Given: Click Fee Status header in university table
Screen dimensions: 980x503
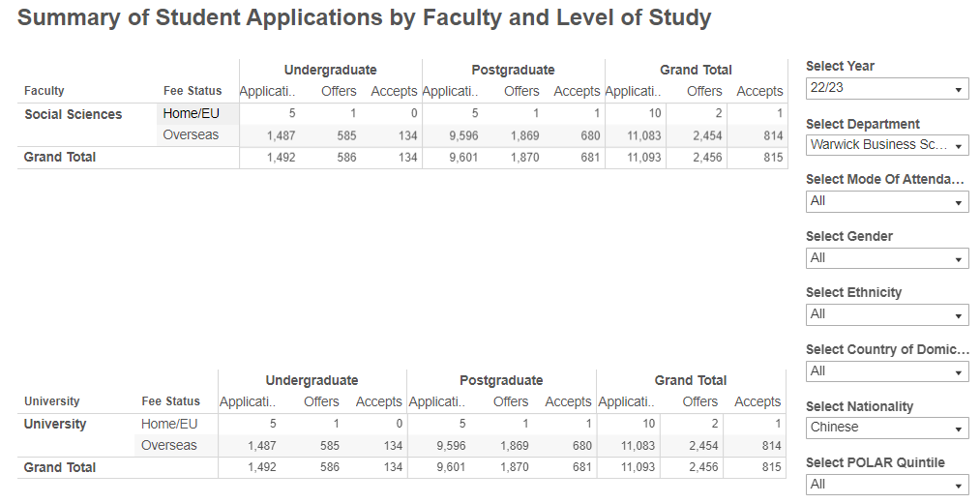Looking at the screenshot, I should point(170,401).
